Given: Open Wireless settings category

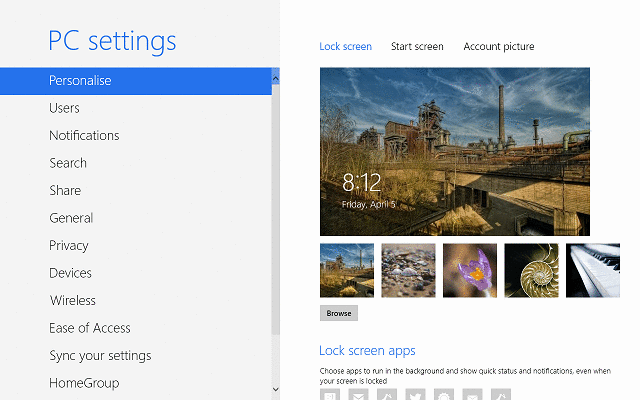Looking at the screenshot, I should tap(73, 300).
